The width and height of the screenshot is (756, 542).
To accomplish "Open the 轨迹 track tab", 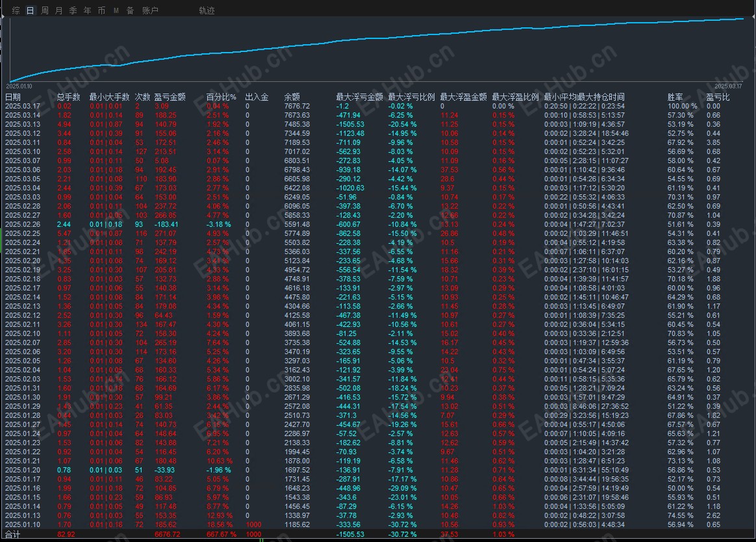I will 207,10.
